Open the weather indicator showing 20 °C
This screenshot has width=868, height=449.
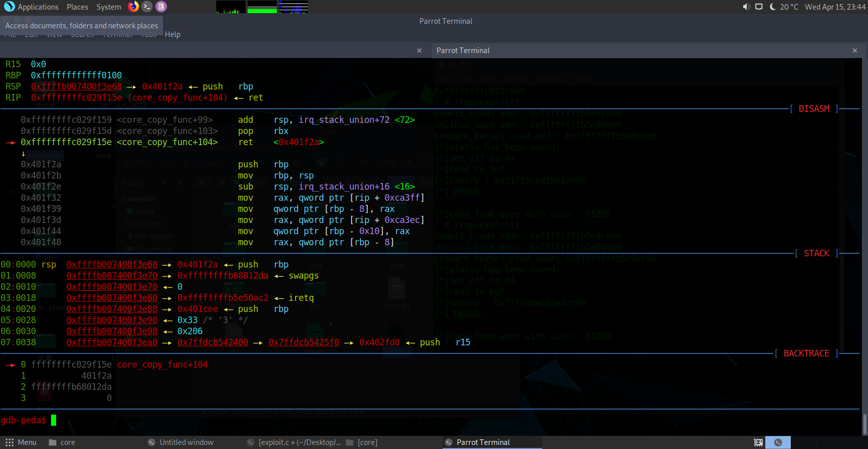tap(784, 7)
